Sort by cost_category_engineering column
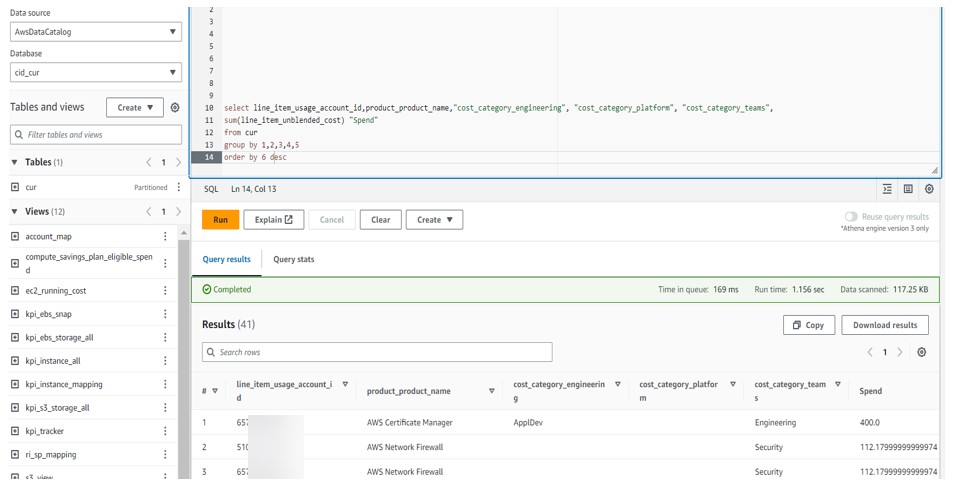This screenshot has height=496, width=964. pos(617,384)
